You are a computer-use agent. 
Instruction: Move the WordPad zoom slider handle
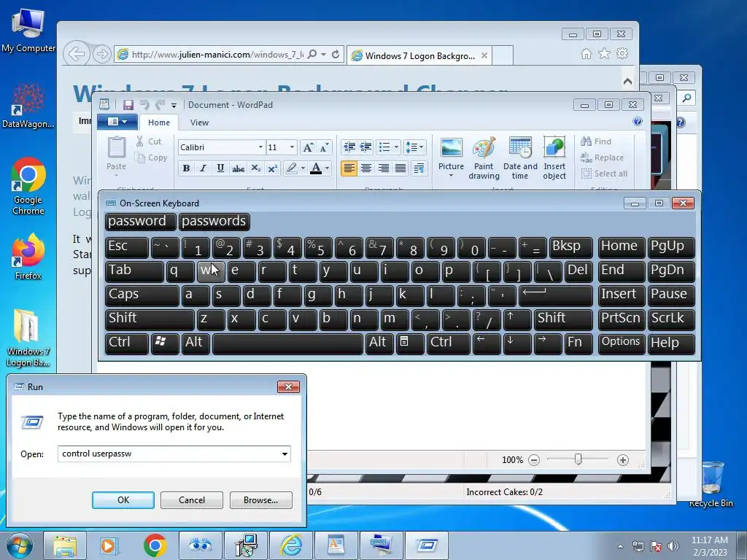click(x=578, y=459)
